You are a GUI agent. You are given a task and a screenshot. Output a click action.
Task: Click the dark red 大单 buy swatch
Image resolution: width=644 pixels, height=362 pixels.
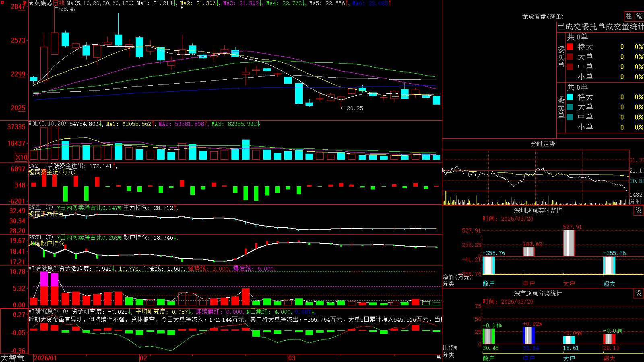[570, 57]
